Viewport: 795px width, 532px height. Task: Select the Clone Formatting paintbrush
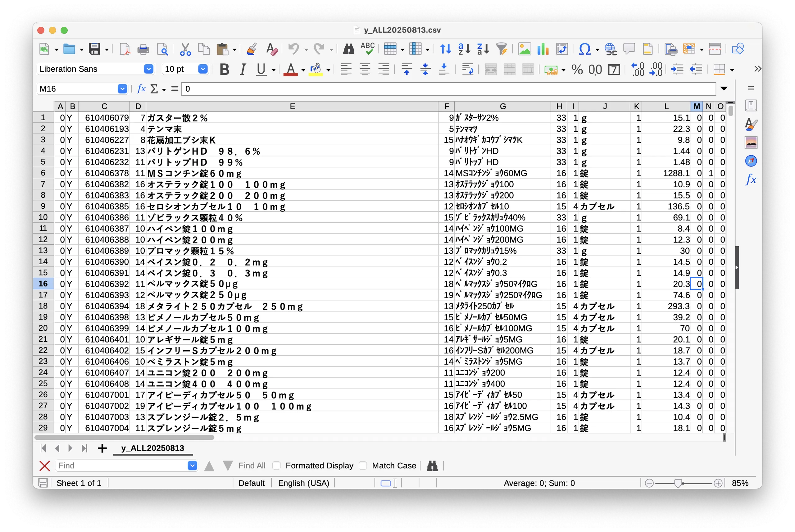(x=251, y=49)
